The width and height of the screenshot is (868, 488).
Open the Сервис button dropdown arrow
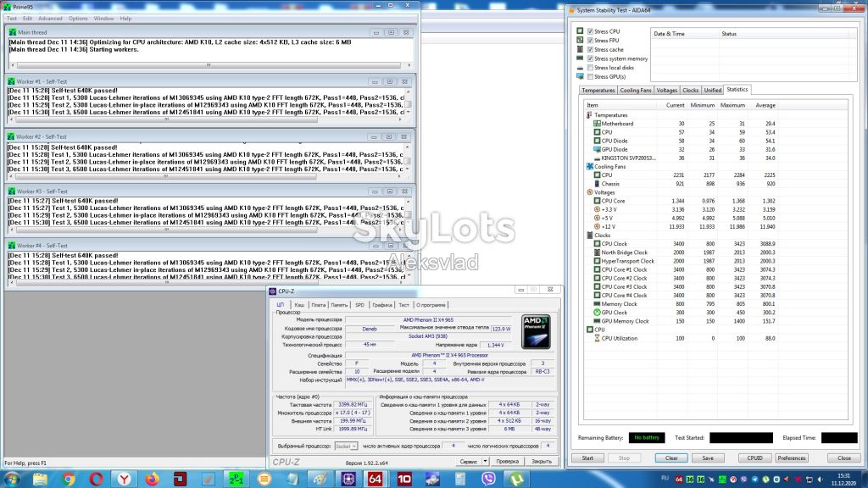coord(485,461)
